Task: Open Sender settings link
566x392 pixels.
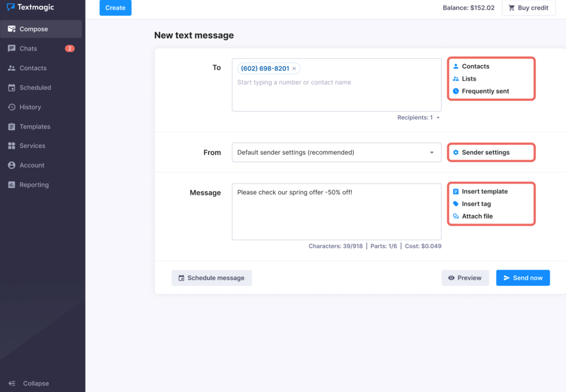Action: click(x=485, y=152)
